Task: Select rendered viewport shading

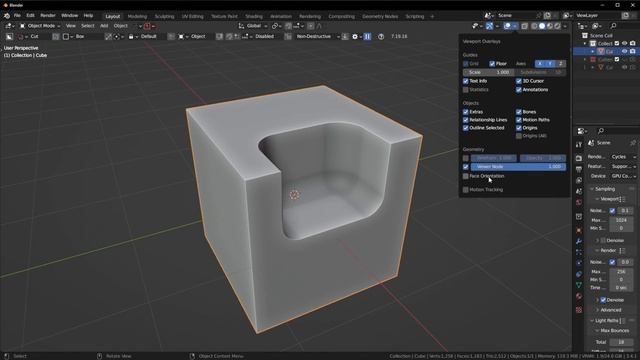Action: [557, 26]
